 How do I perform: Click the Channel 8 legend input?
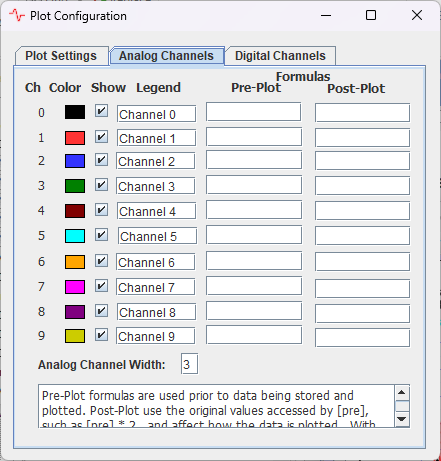pos(156,312)
